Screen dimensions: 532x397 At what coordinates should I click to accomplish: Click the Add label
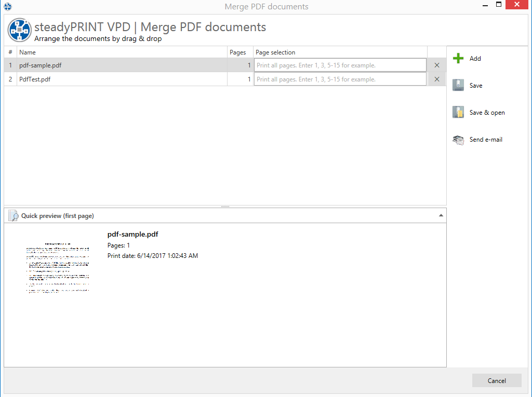coord(475,58)
